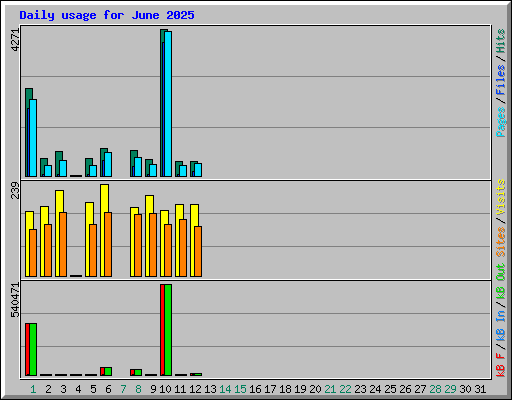This screenshot has width=512, height=400.
Task: Click day 25 on the x-axis
Action: (390, 389)
